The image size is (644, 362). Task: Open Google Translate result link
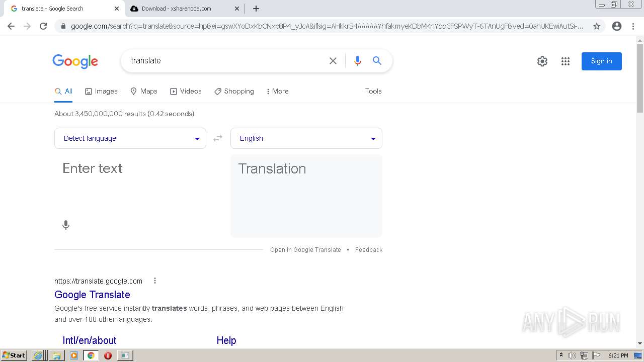(92, 295)
